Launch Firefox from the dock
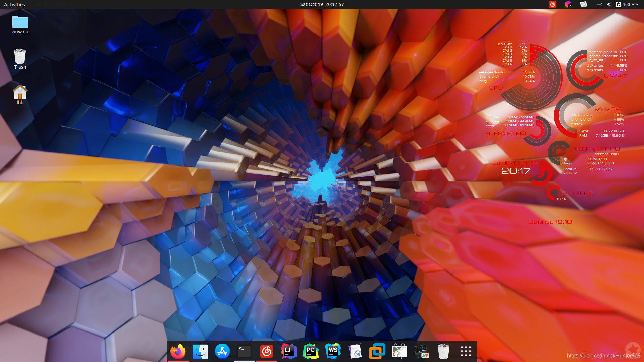Screen dimensions: 644x362 [178, 351]
